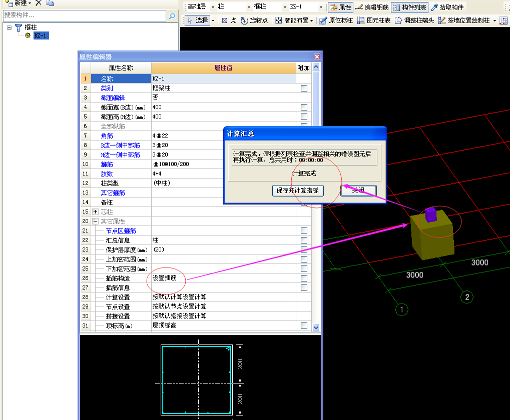
Task: Expand the 芯柱 property group
Action: [95, 212]
